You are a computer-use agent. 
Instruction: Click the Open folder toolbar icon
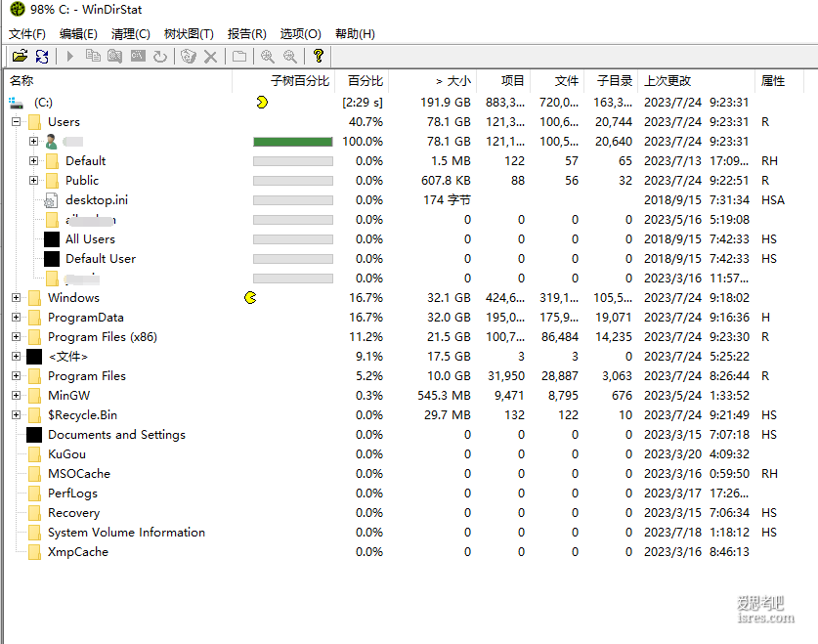point(20,56)
